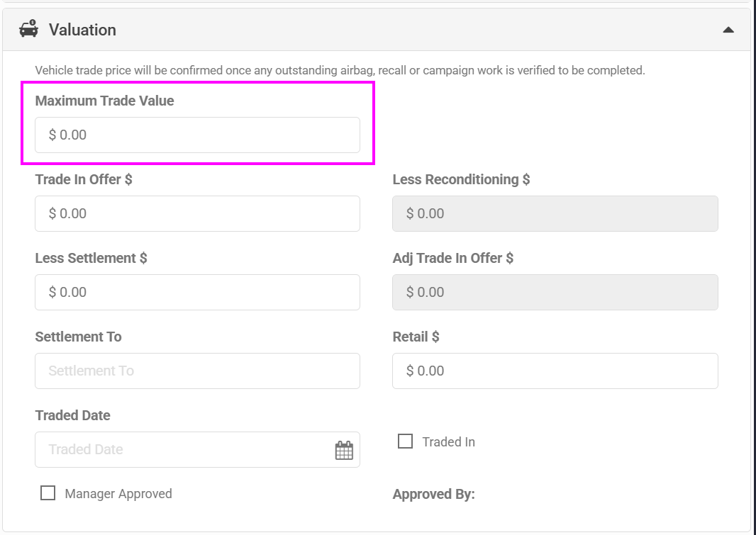Click the Traded In checkbox label text

448,441
